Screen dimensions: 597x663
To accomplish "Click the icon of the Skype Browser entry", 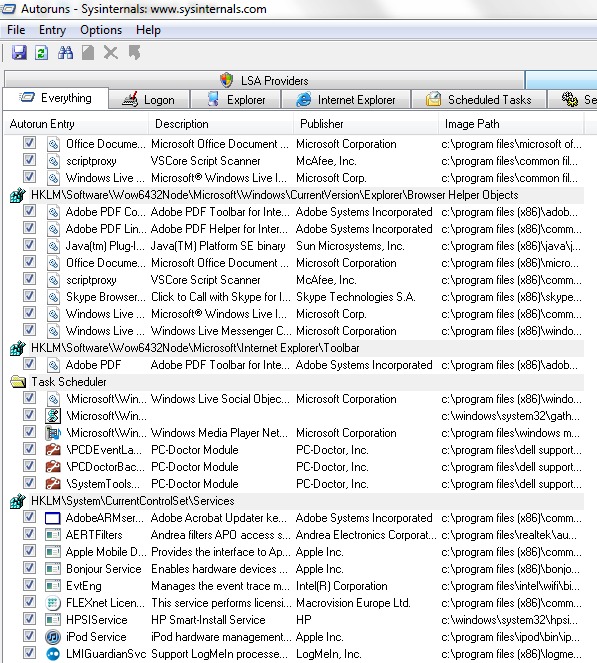I will tap(53, 297).
